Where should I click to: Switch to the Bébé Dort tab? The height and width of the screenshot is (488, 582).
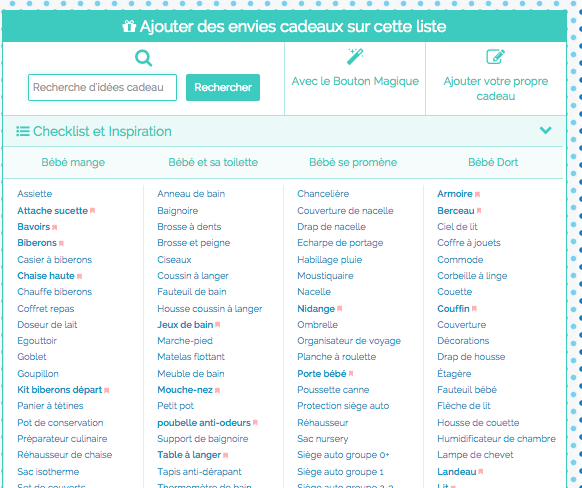coord(493,162)
